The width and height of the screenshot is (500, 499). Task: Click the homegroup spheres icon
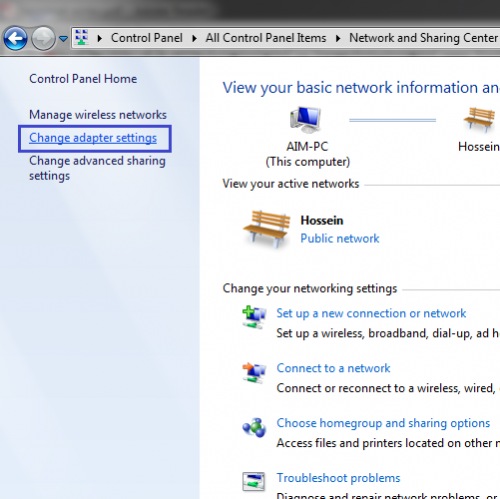pos(254,427)
